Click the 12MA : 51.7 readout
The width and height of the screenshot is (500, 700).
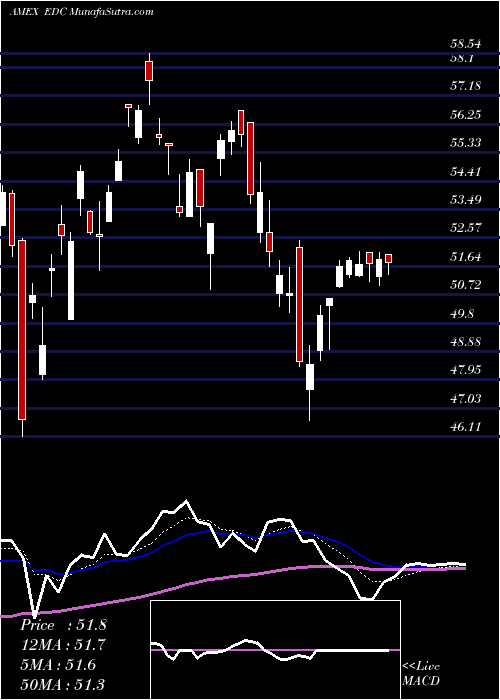[63, 645]
